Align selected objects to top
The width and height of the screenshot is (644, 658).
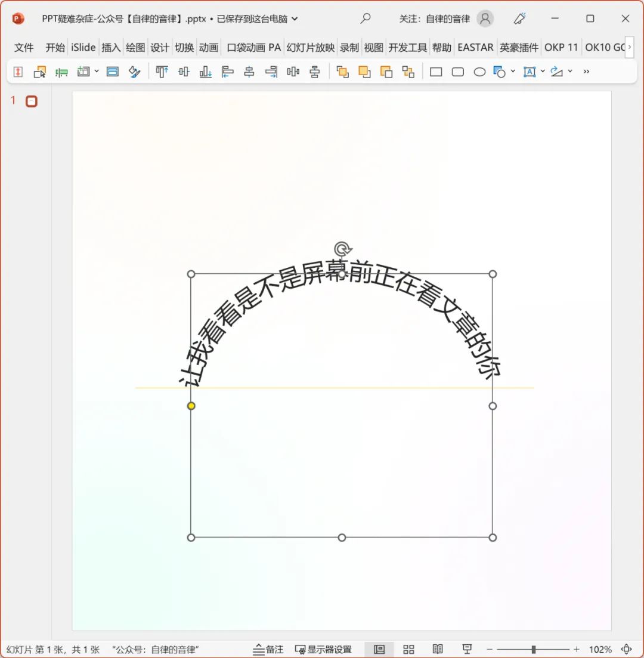pos(162,72)
